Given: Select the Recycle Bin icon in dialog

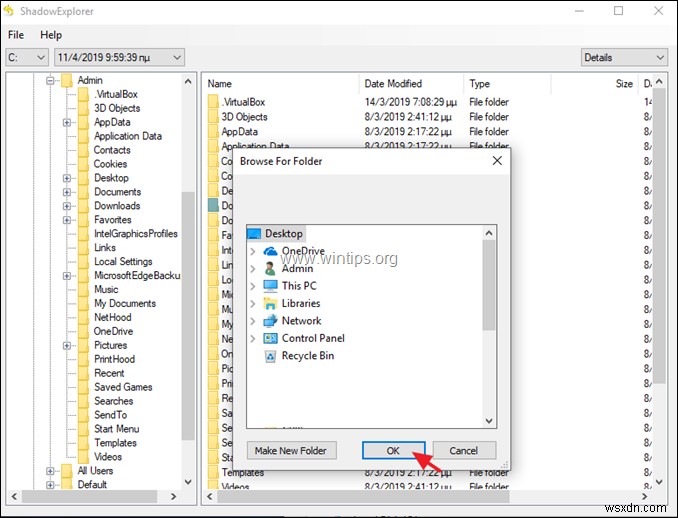Looking at the screenshot, I should click(x=270, y=356).
